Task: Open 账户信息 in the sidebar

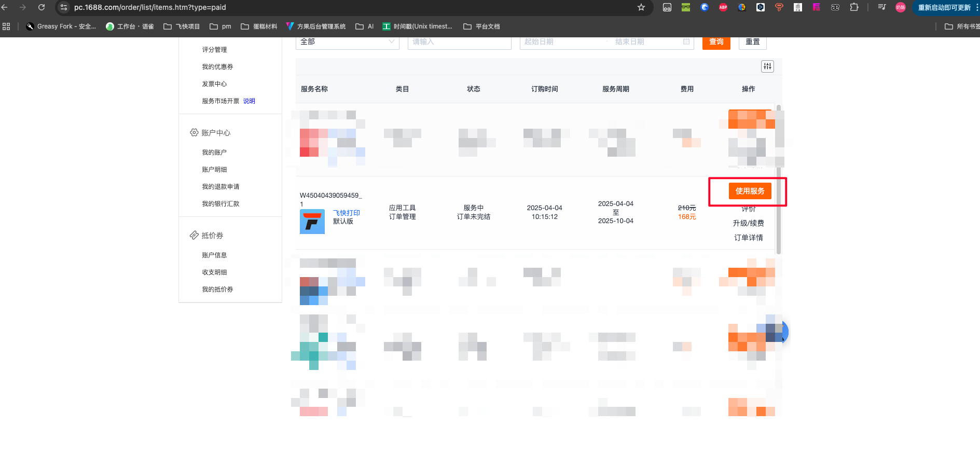Action: [214, 255]
